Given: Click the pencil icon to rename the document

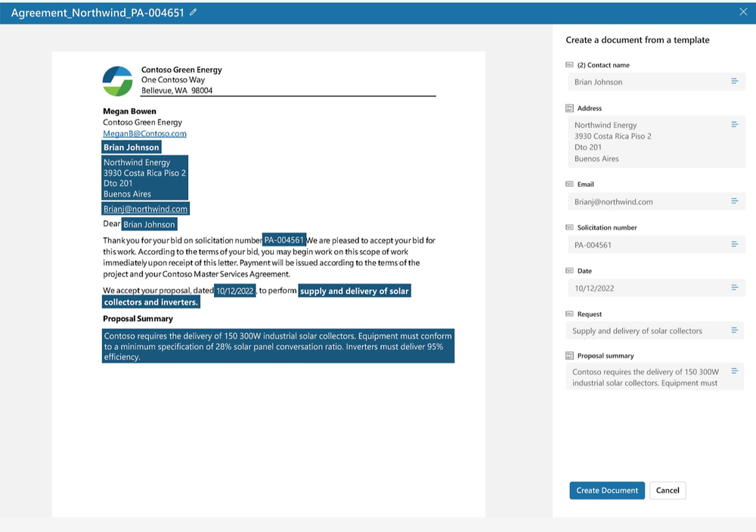Looking at the screenshot, I should click(x=193, y=12).
